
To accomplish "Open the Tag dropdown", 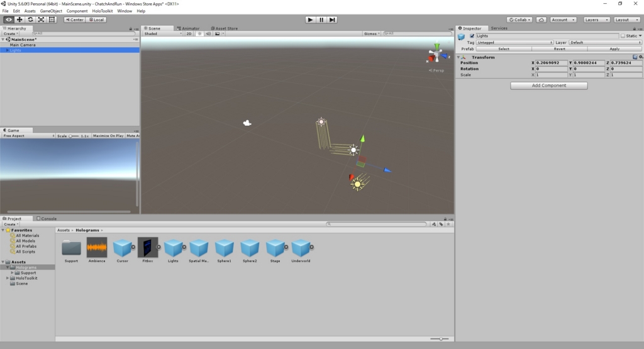I will [x=514, y=42].
